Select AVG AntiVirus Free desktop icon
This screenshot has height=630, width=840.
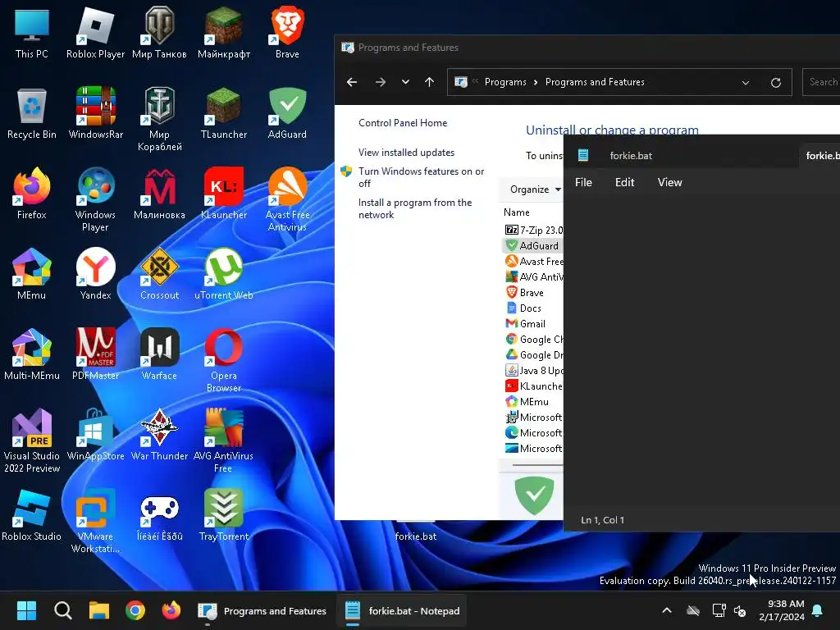[223, 441]
